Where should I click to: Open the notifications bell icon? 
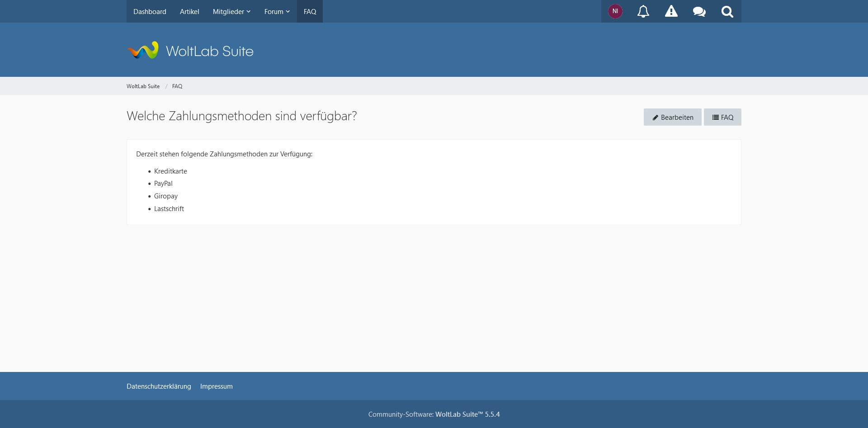[643, 11]
